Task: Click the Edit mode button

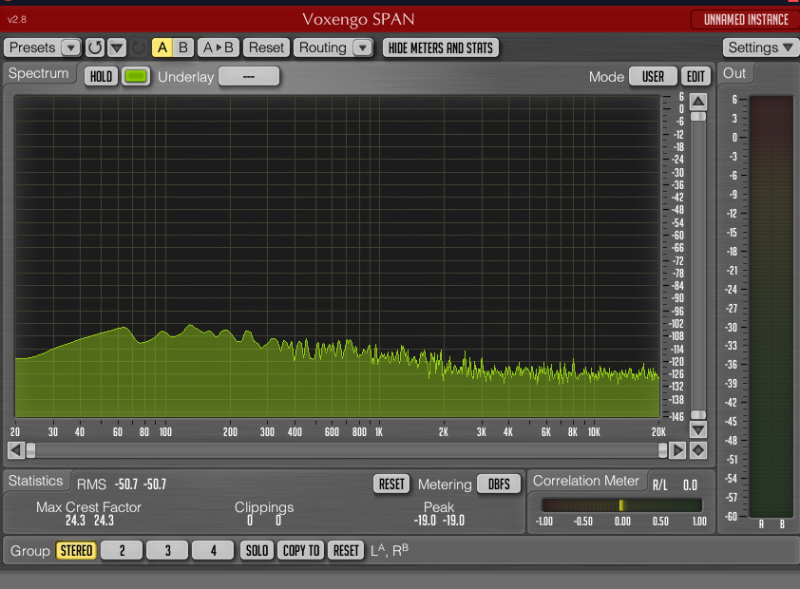Action: (x=695, y=77)
